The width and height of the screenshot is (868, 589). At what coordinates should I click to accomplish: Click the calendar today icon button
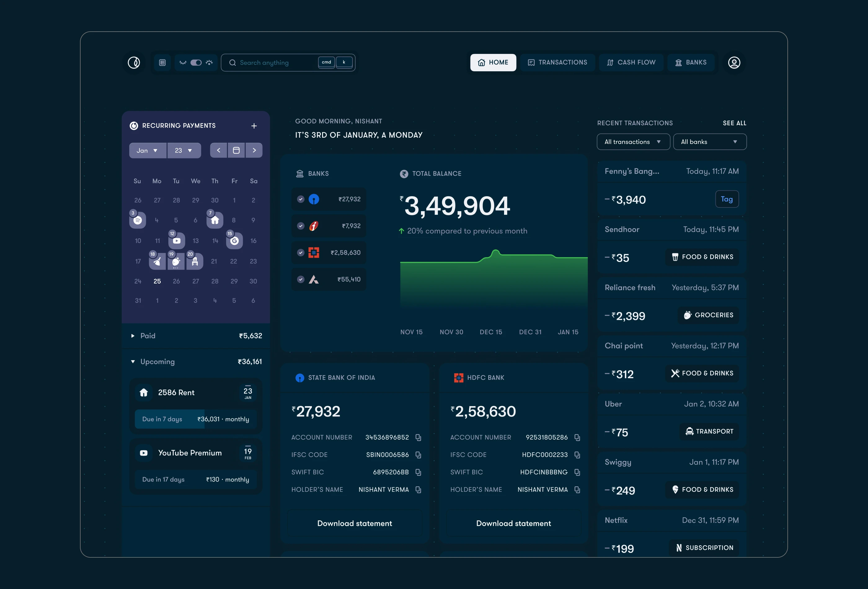click(x=236, y=150)
